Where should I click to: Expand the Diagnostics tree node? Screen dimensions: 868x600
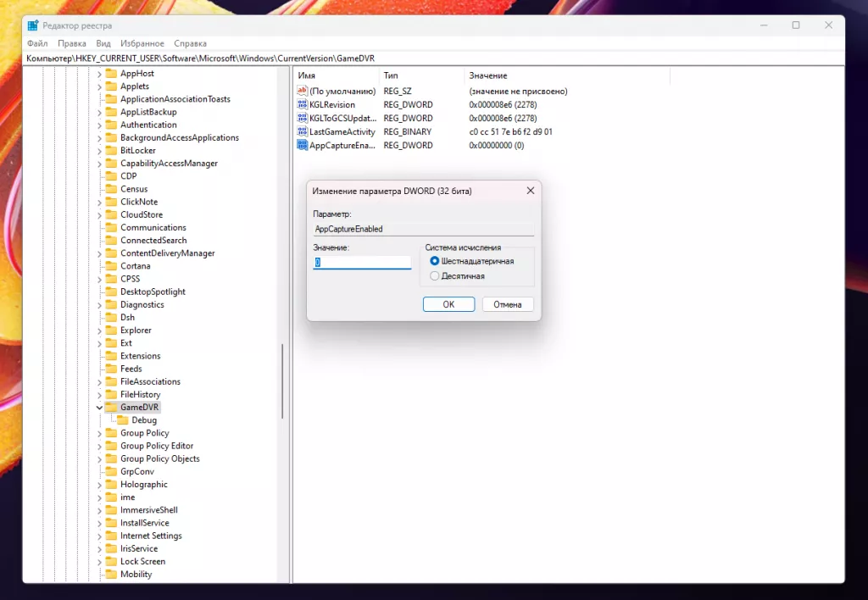pos(100,305)
